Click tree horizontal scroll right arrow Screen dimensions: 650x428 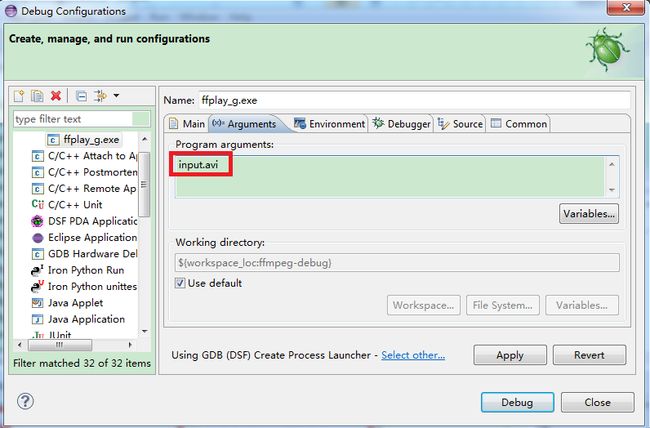[130, 345]
